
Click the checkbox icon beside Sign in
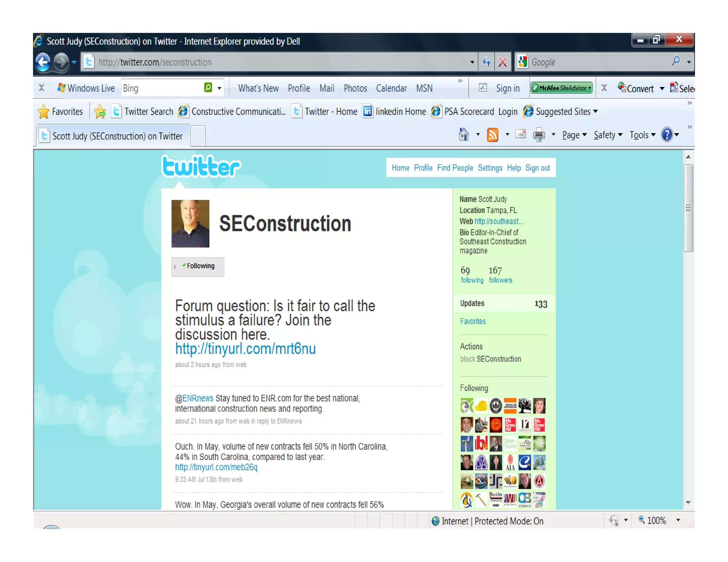[x=483, y=87]
